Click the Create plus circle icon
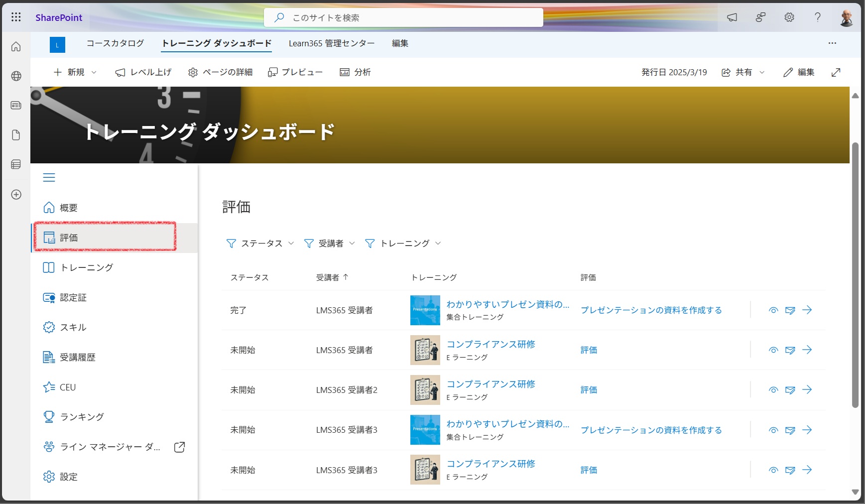865x504 pixels. point(16,194)
